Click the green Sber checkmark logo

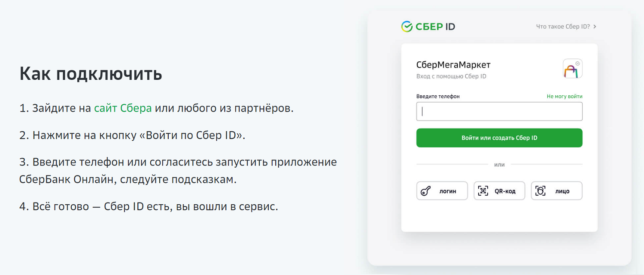pyautogui.click(x=407, y=27)
